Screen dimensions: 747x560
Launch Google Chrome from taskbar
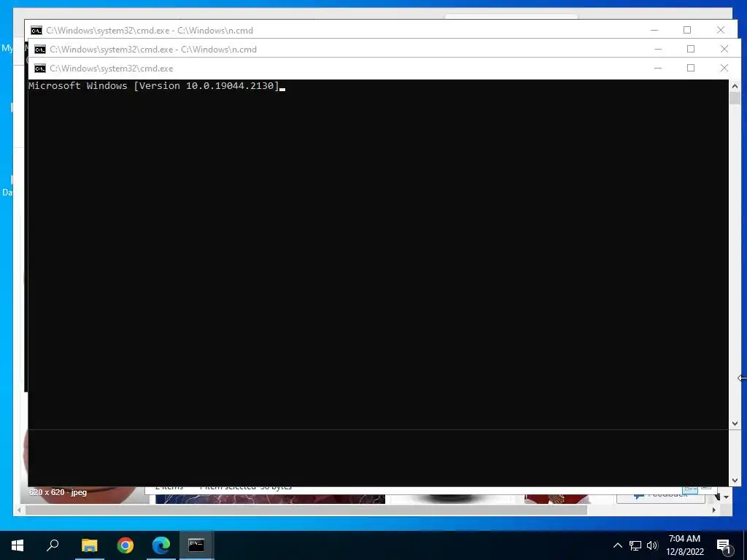click(125, 545)
